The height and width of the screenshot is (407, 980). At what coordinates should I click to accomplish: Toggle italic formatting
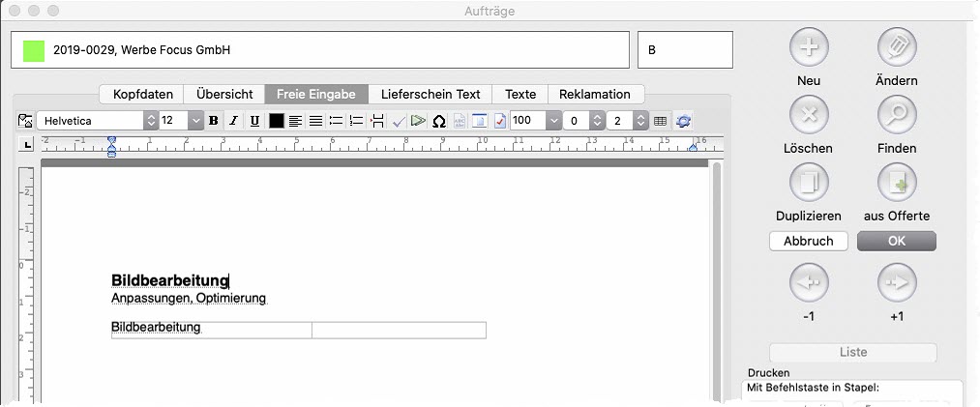(x=234, y=121)
